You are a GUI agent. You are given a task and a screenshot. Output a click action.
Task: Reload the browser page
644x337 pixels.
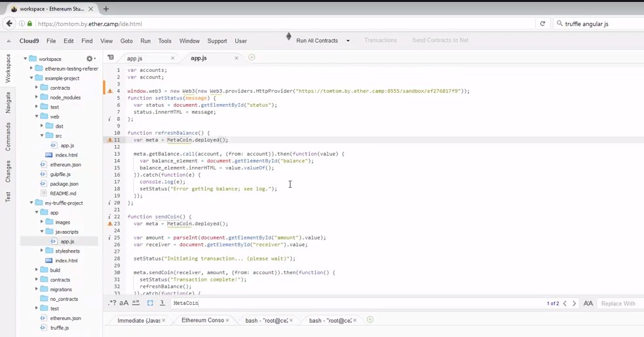(x=542, y=24)
